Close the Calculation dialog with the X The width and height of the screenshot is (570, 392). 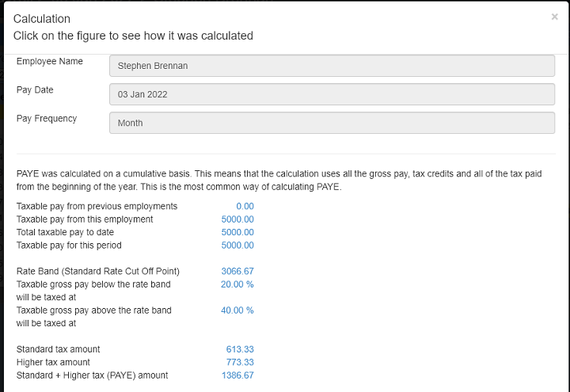[x=554, y=17]
